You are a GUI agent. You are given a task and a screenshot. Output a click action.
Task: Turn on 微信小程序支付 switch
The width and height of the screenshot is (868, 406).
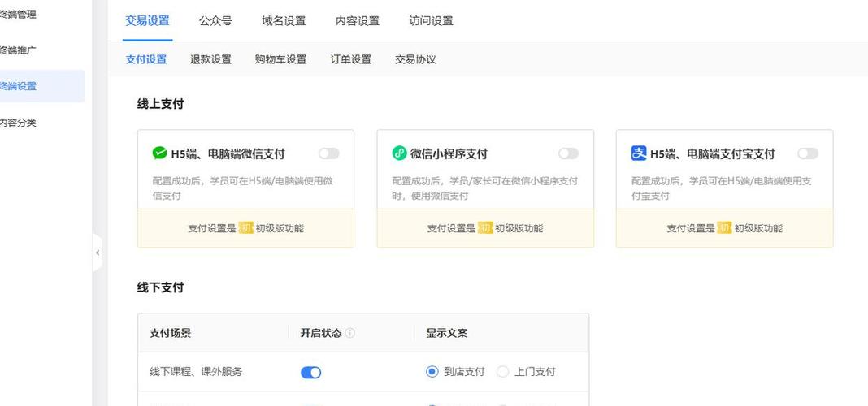[568, 153]
